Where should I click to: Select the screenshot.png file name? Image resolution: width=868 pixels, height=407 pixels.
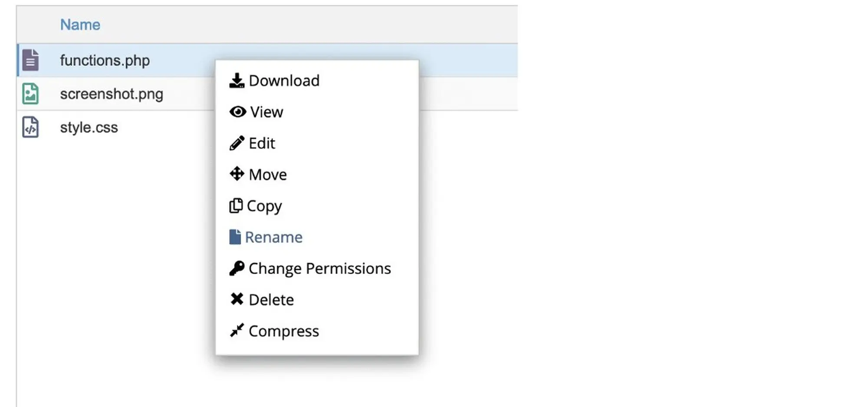tap(112, 94)
